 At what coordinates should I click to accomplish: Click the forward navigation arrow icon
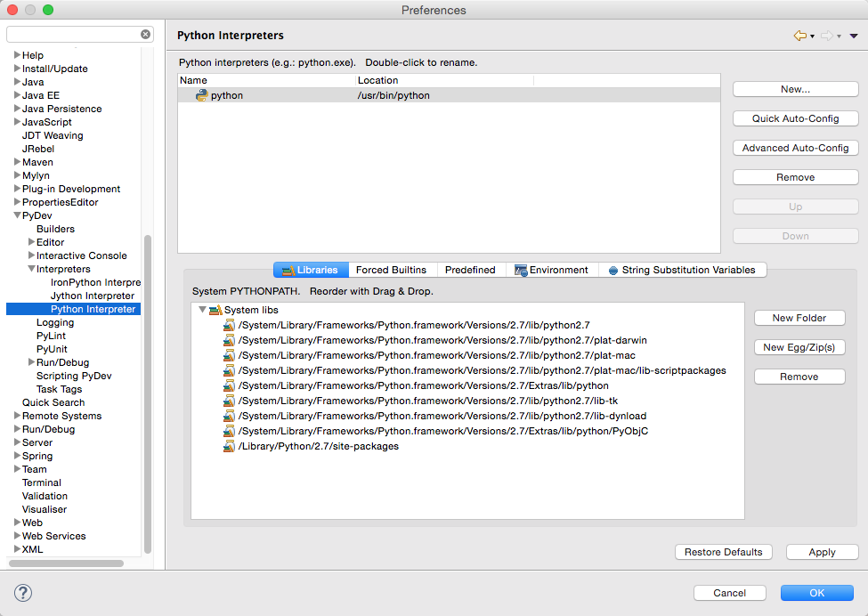click(x=826, y=36)
